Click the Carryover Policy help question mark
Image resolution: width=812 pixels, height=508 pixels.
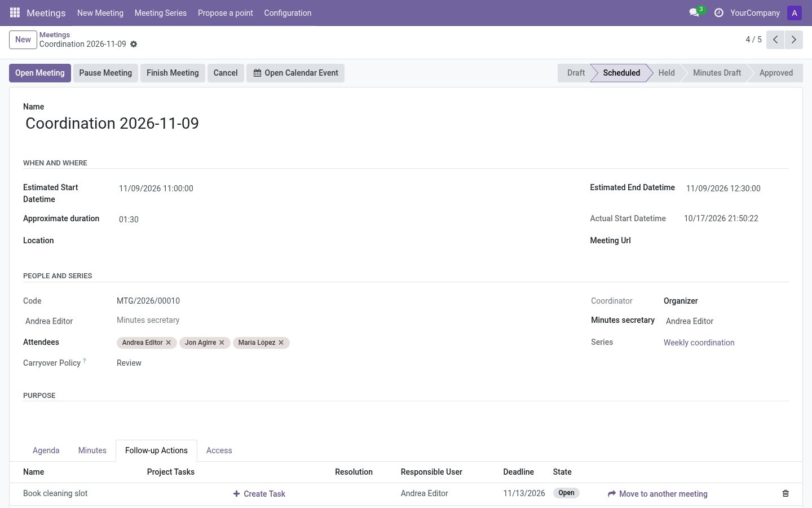[x=85, y=360]
